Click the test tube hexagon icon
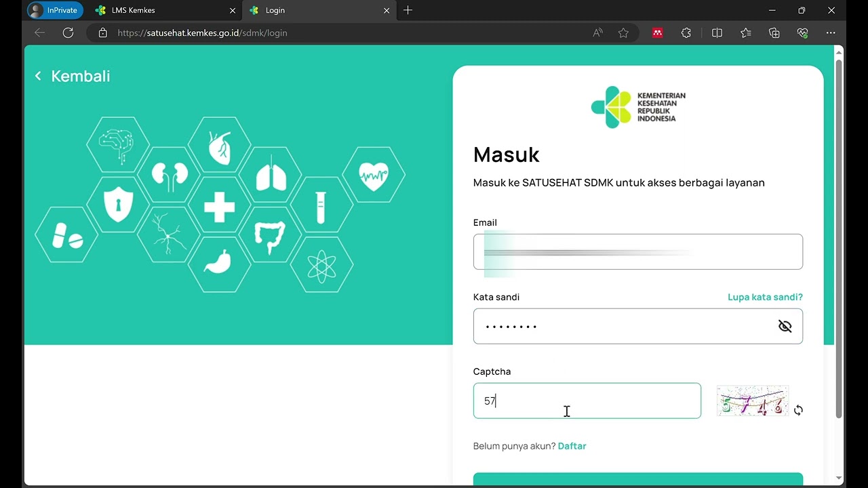The image size is (868, 488). (x=321, y=204)
